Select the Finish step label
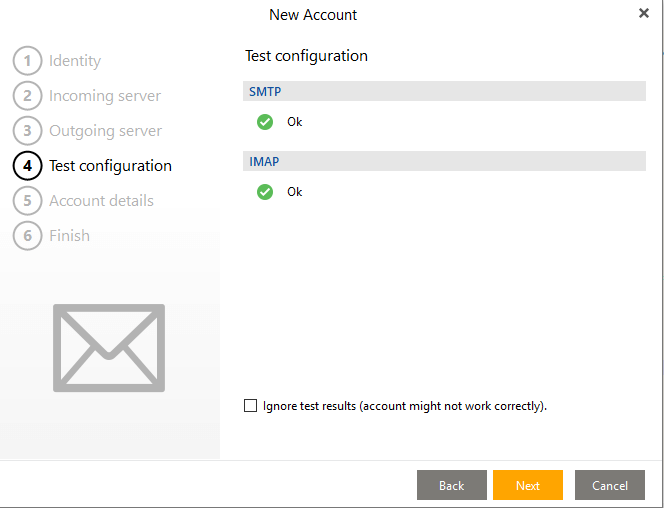 69,236
